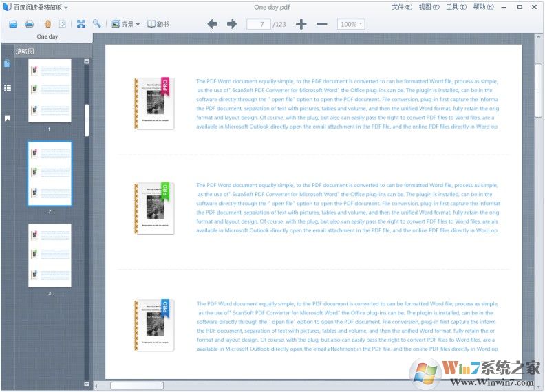The image size is (545, 392).
Task: Select page 3 thumbnail
Action: [x=50, y=255]
